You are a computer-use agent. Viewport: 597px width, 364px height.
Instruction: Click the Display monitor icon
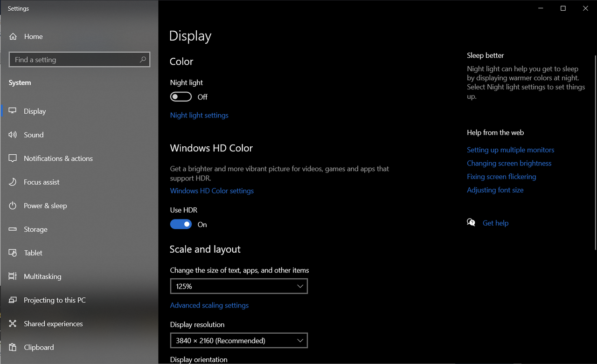pos(13,111)
